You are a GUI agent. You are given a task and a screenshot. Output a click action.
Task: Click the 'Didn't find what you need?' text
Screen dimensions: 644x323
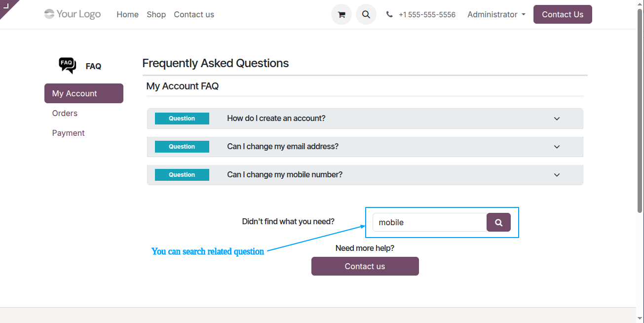click(x=288, y=221)
